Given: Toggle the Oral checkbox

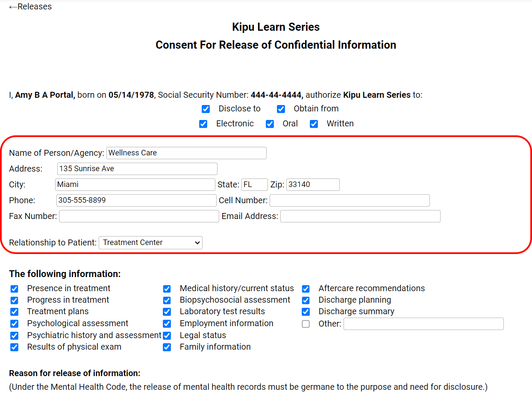Looking at the screenshot, I should pyautogui.click(x=270, y=124).
